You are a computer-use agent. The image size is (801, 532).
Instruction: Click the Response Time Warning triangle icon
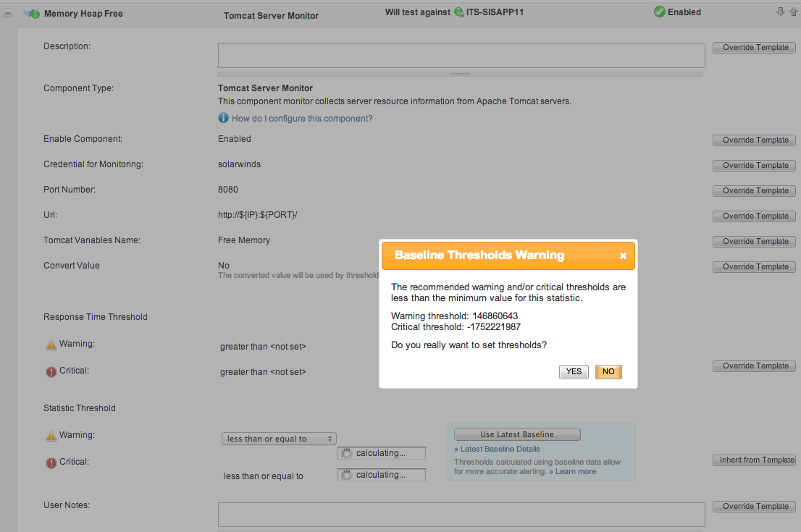click(x=51, y=345)
